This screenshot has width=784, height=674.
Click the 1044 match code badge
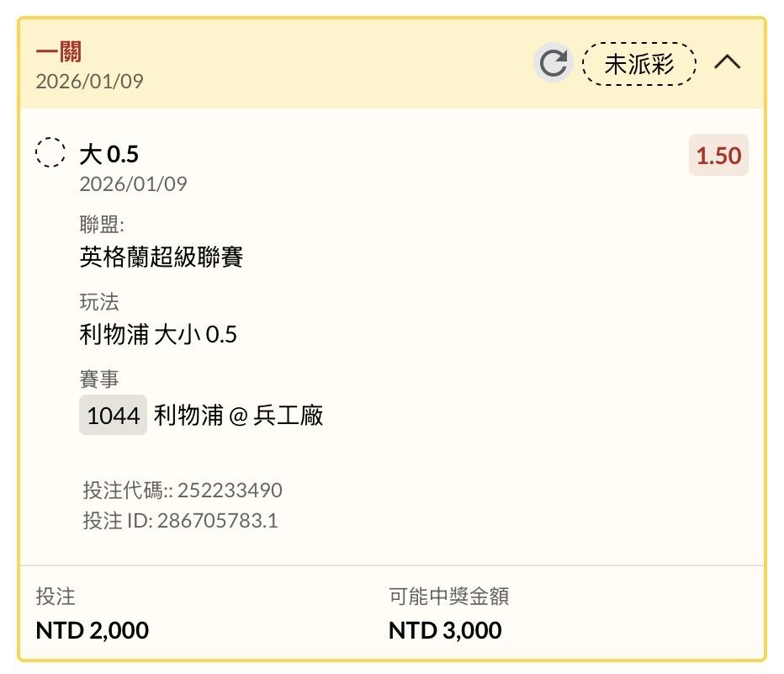pos(113,415)
